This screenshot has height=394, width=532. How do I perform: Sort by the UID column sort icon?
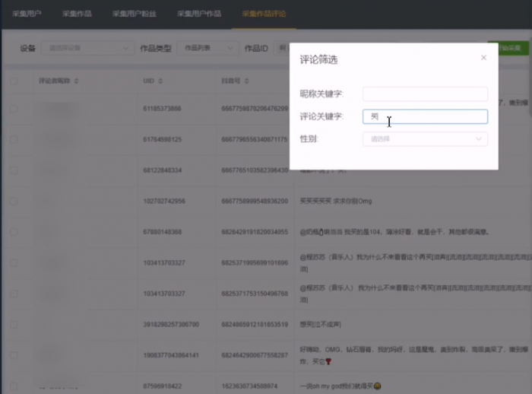163,80
